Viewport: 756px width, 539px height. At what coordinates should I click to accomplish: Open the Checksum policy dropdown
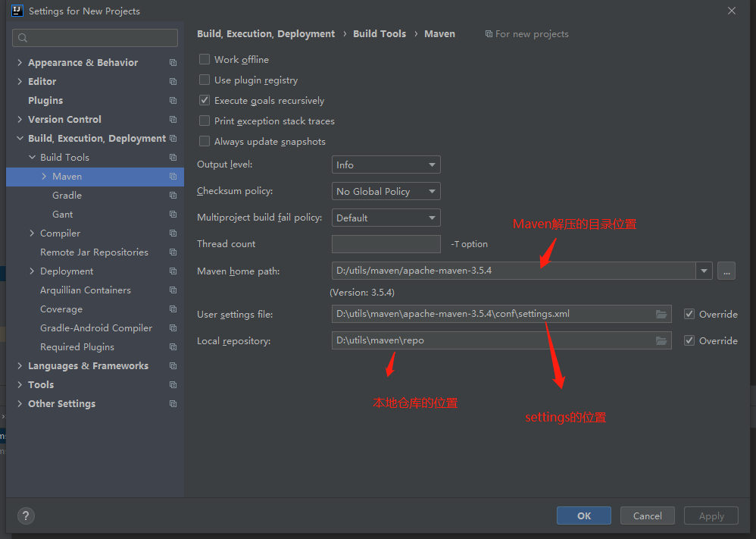tap(386, 192)
